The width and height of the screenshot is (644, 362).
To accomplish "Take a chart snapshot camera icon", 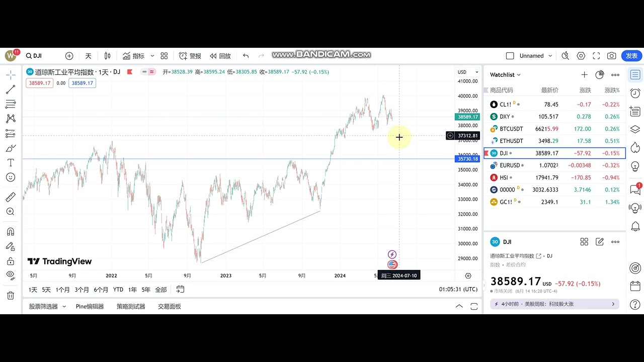I will point(611,56).
